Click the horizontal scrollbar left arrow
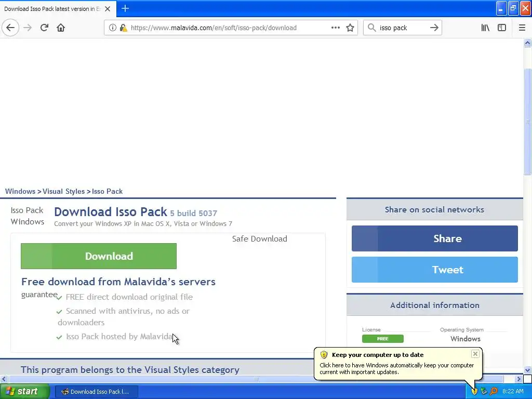 coord(4,379)
